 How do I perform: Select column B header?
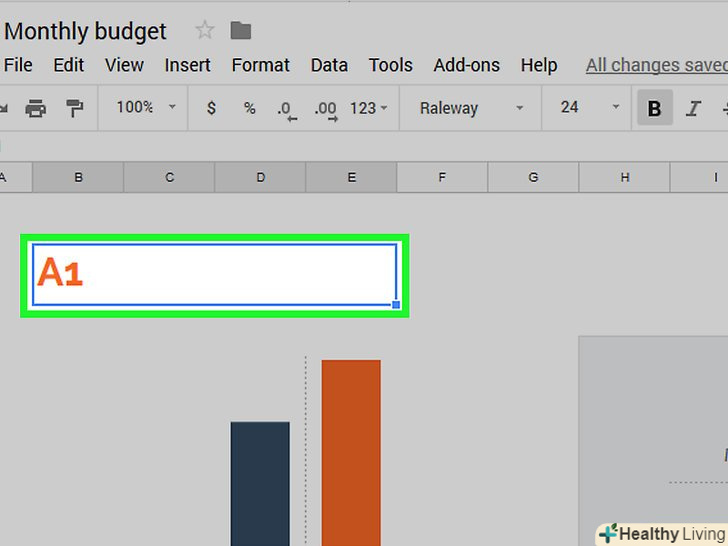pyautogui.click(x=78, y=177)
